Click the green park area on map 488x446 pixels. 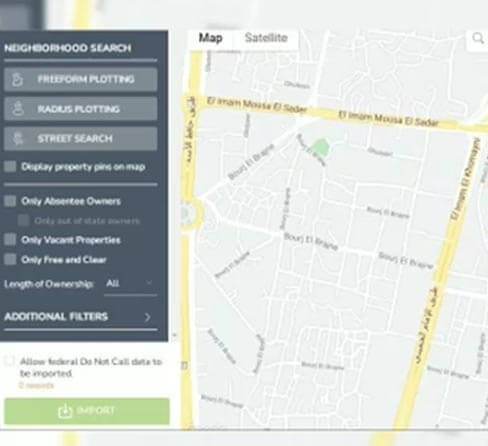320,148
